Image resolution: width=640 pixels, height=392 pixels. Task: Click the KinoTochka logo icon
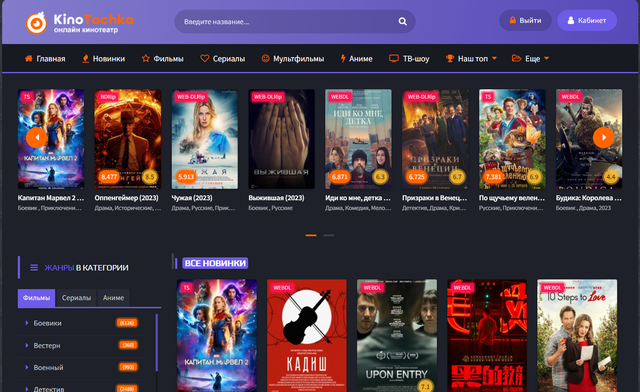click(36, 22)
